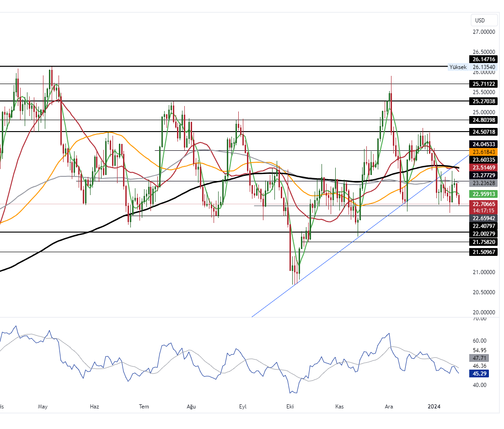Click the 24.50718 horizontal level label

click(x=484, y=132)
